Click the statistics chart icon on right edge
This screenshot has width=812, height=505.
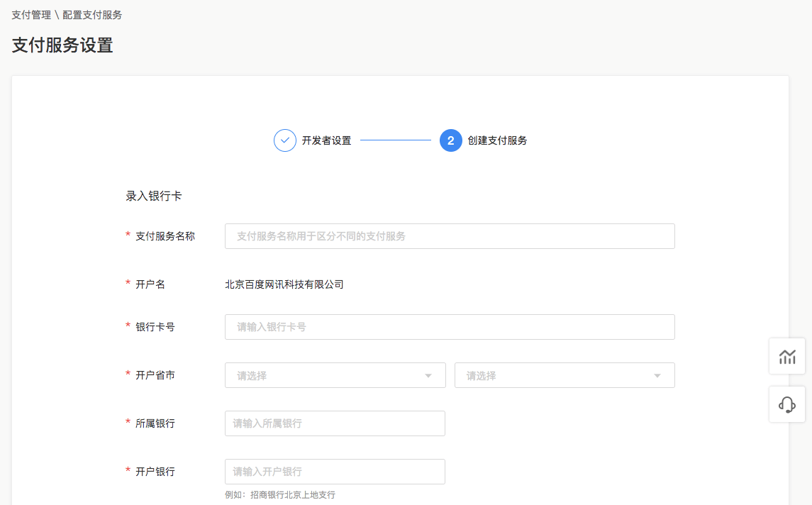coord(786,357)
